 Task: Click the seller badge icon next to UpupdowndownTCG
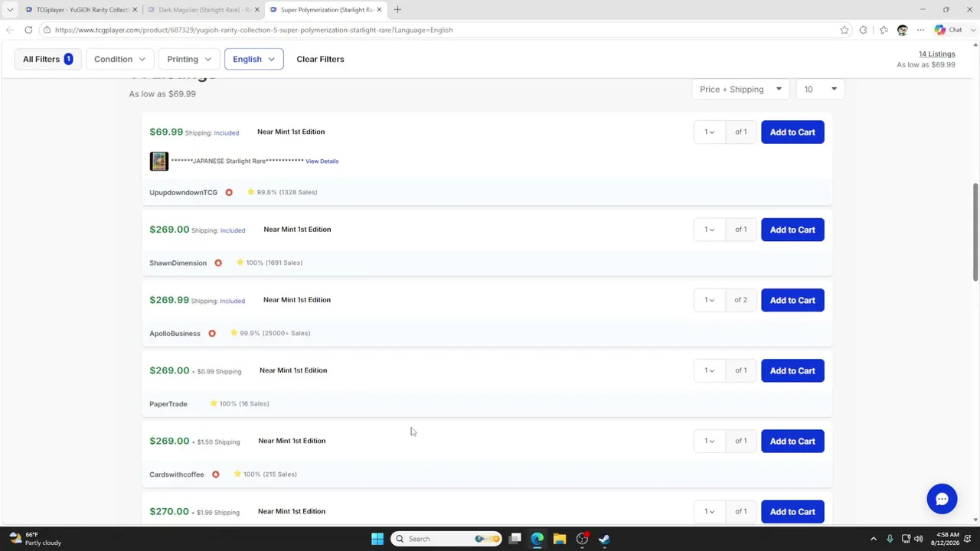(x=229, y=193)
